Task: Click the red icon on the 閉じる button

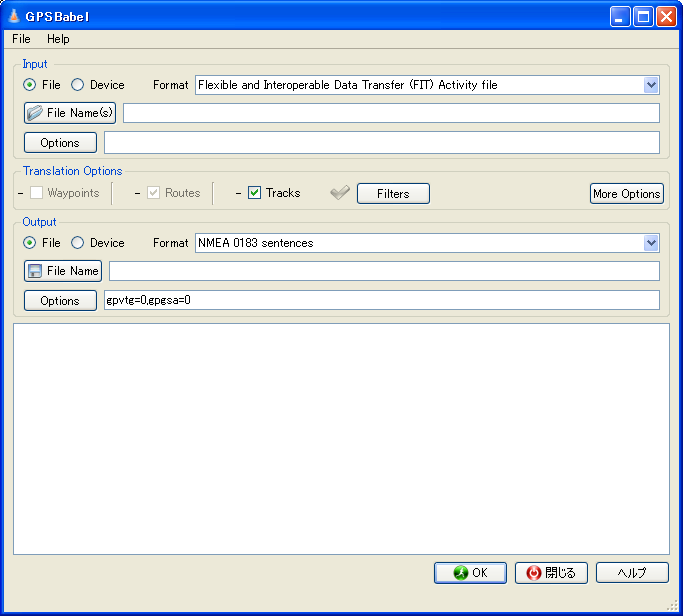Action: (534, 573)
